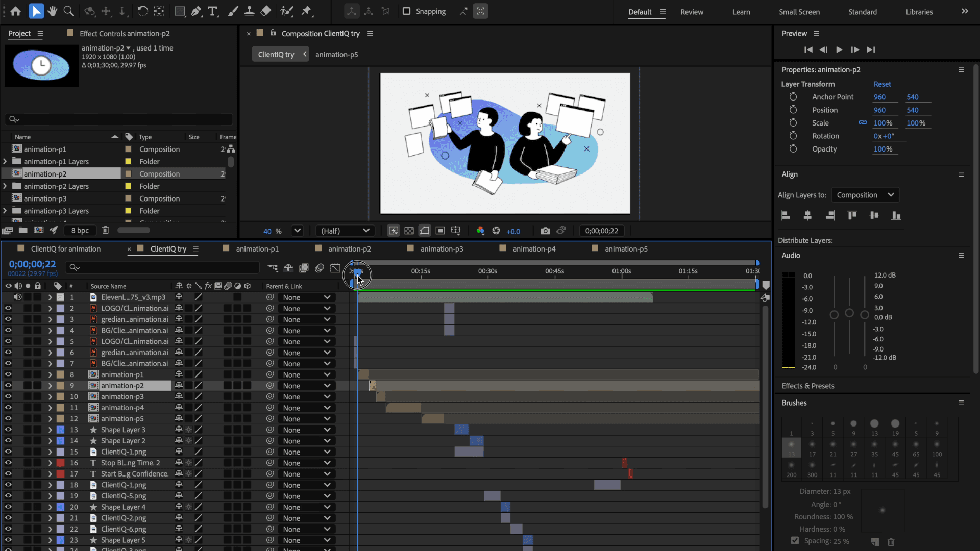Select the Zoom tool
This screenshot has width=980, height=551.
(68, 11)
